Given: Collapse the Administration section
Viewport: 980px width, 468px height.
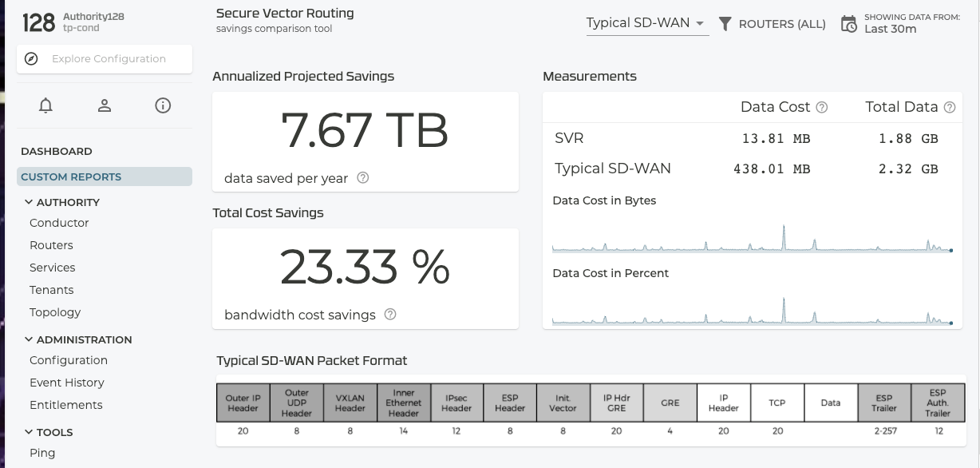Looking at the screenshot, I should [x=29, y=339].
